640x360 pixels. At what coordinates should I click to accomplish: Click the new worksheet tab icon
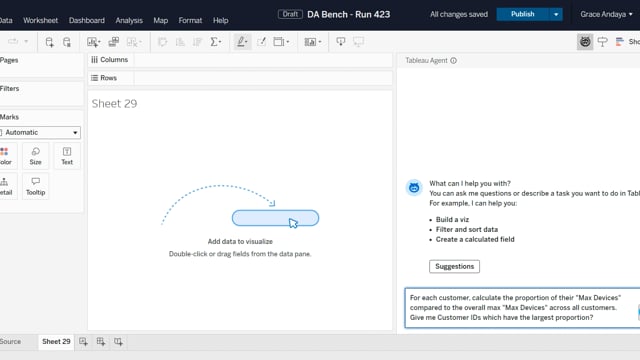pos(83,342)
